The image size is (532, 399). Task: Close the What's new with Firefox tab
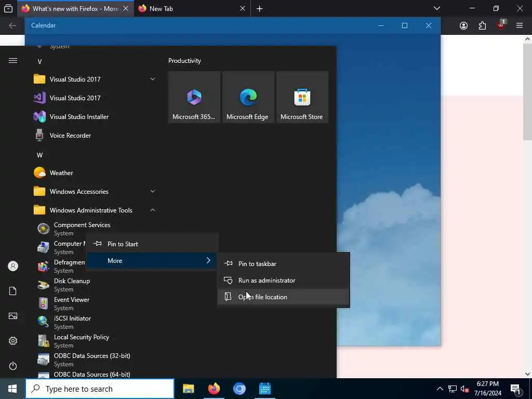click(126, 9)
